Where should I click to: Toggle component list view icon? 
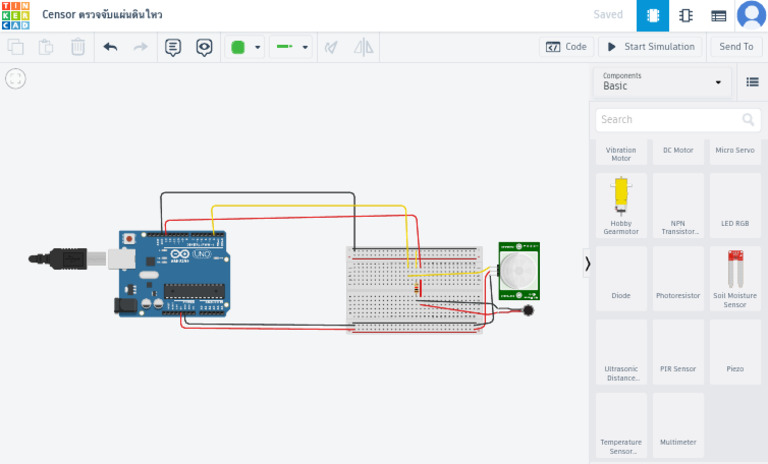coord(752,82)
